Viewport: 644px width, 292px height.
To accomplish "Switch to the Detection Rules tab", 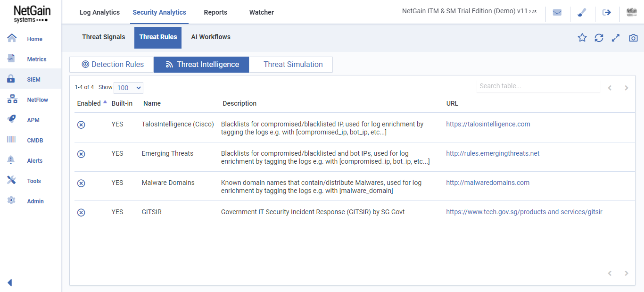I will [x=112, y=65].
